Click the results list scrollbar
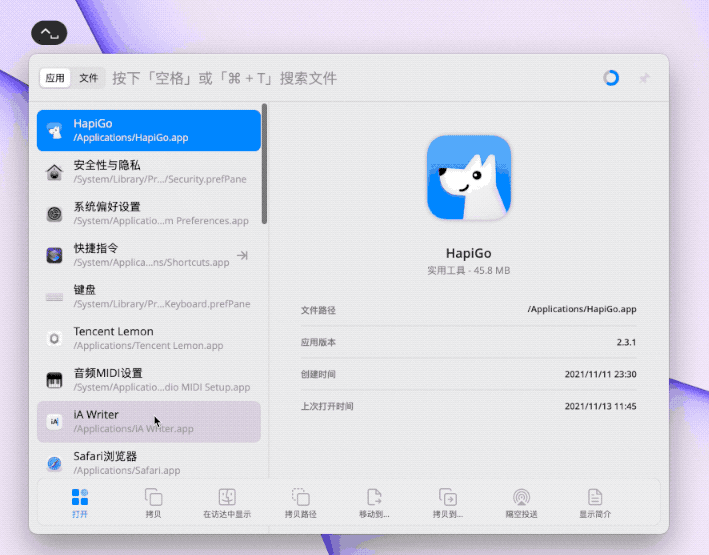Viewport: 709px width, 555px height. 264,164
